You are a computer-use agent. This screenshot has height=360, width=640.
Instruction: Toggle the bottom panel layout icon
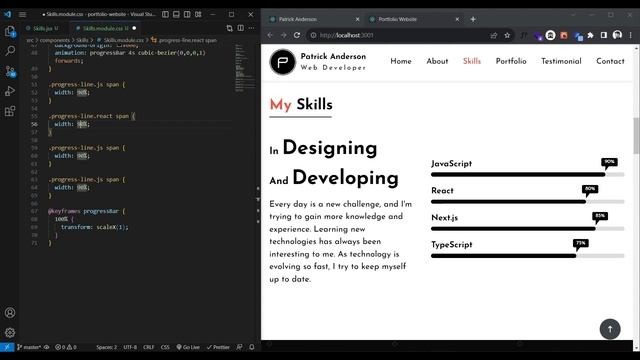point(176,14)
